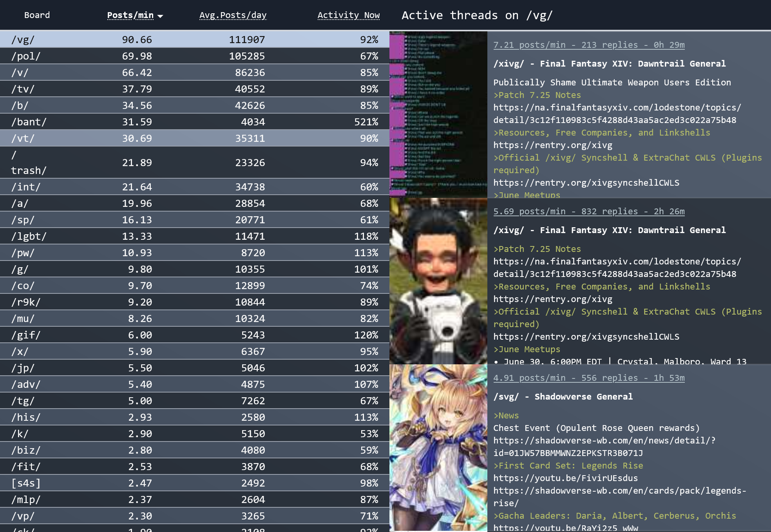This screenshot has width=771, height=532.
Task: Select the /trash/ board row
Action: point(195,163)
